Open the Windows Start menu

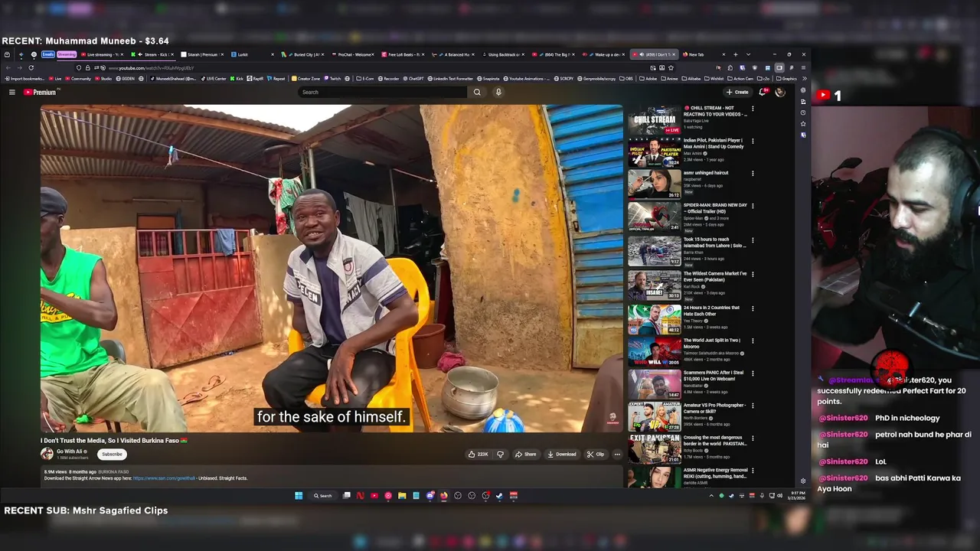[x=299, y=495]
